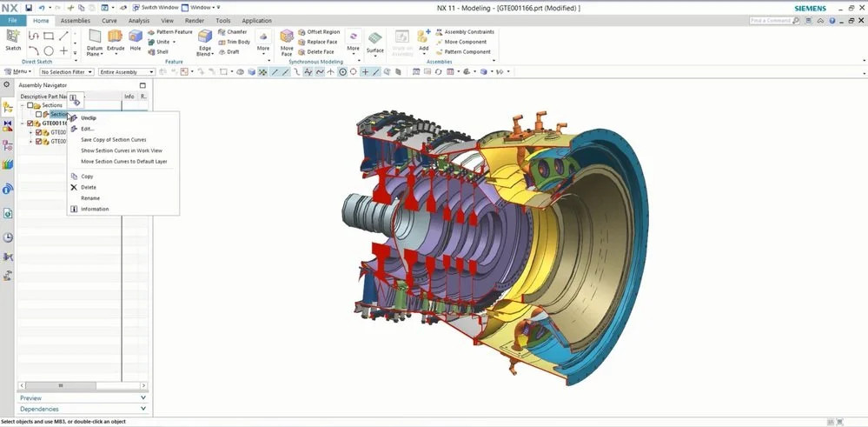Toggle the first GTE00 child component checkbox
868x427 pixels.
point(38,132)
